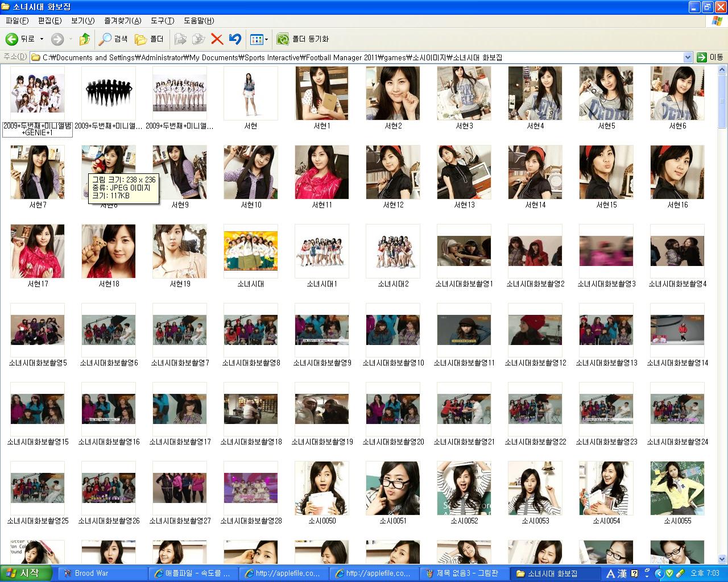Click the red Delete X icon
Screen dimensions: 728x582
tap(217, 39)
